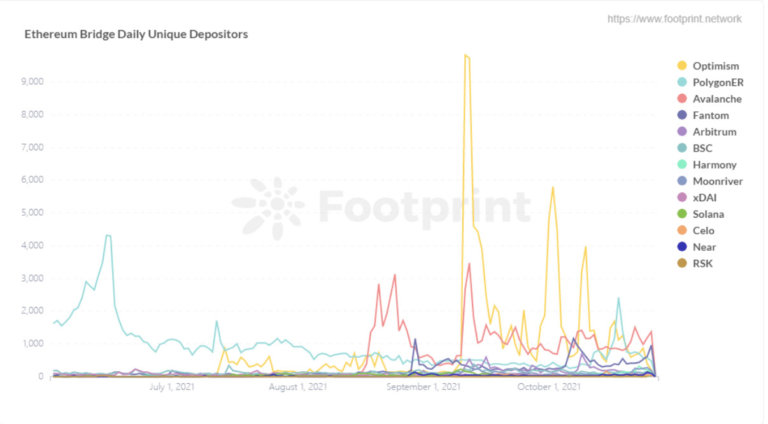This screenshot has width=768, height=424.
Task: Click the Celo orange legend dot
Action: [682, 231]
